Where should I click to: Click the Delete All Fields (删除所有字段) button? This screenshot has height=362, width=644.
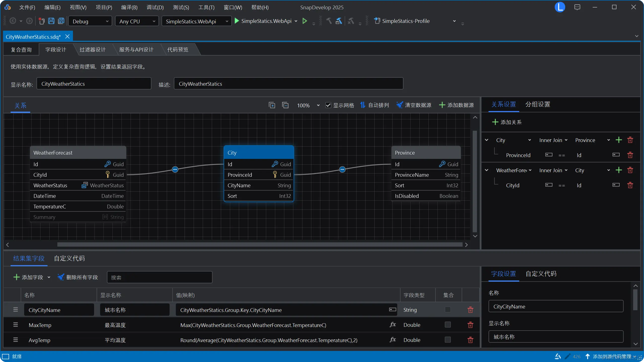tap(77, 277)
